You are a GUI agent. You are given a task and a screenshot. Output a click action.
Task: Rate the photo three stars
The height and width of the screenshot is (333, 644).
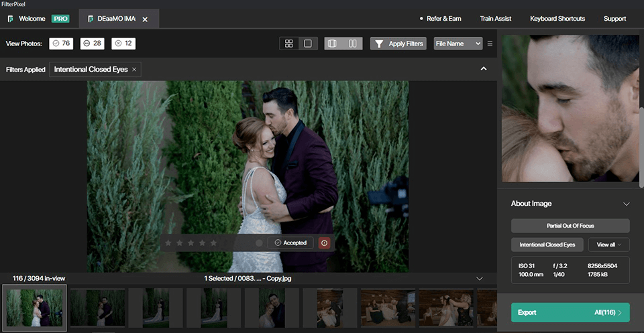(x=191, y=243)
